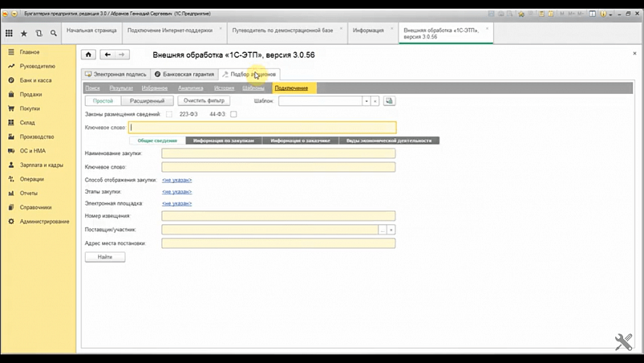644x363 pixels.
Task: Go to home page via house icon
Action: (88, 55)
